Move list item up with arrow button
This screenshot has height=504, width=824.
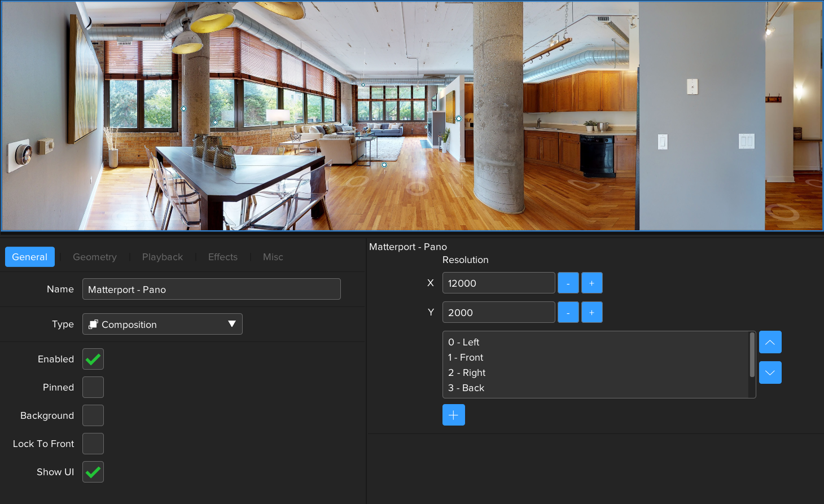(770, 342)
